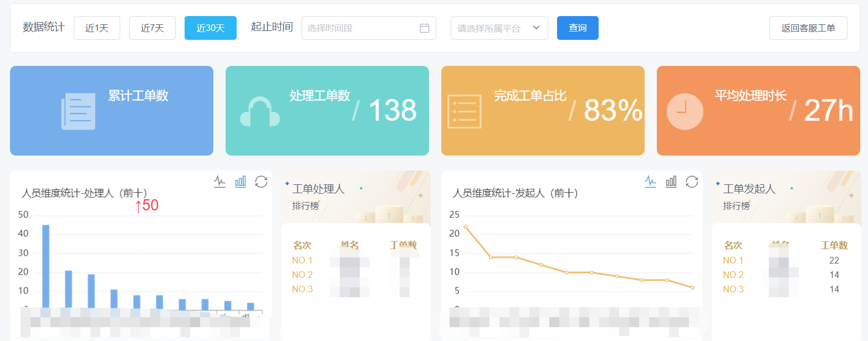The height and width of the screenshot is (341, 868).
Task: Click the 返回客服工单 button
Action: pyautogui.click(x=808, y=28)
